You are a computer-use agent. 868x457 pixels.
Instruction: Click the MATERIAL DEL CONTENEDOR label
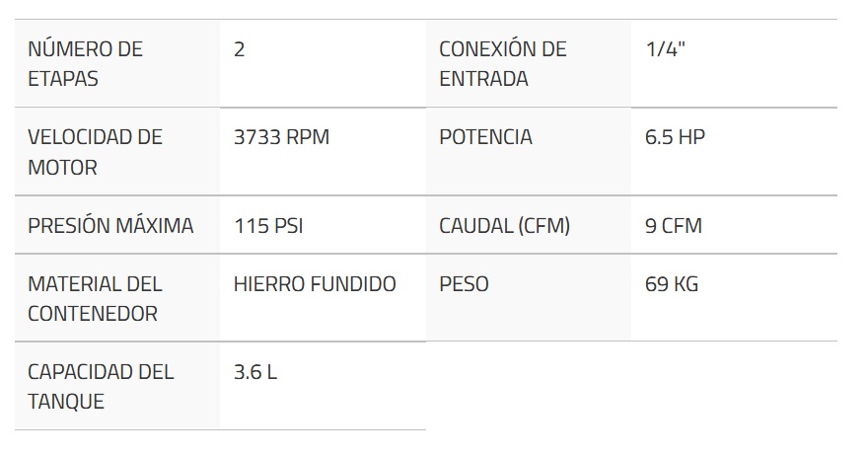point(95,299)
